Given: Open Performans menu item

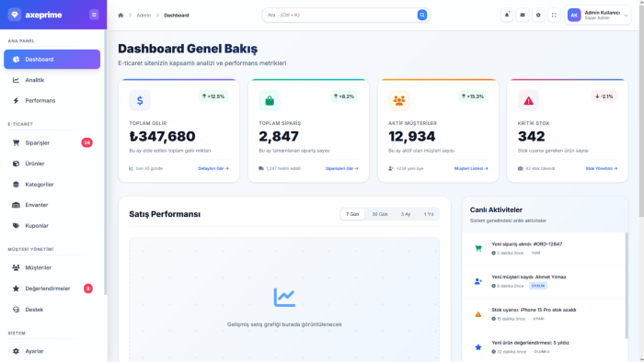Looking at the screenshot, I should [52, 100].
